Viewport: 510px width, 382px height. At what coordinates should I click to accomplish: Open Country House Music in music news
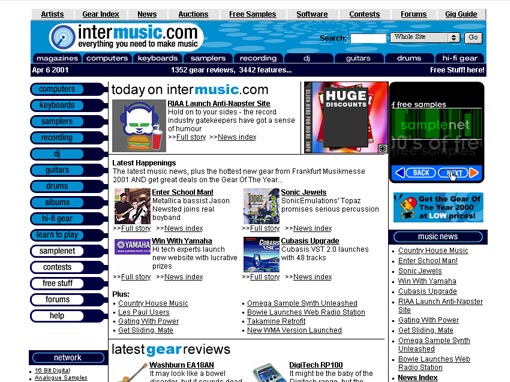click(433, 251)
